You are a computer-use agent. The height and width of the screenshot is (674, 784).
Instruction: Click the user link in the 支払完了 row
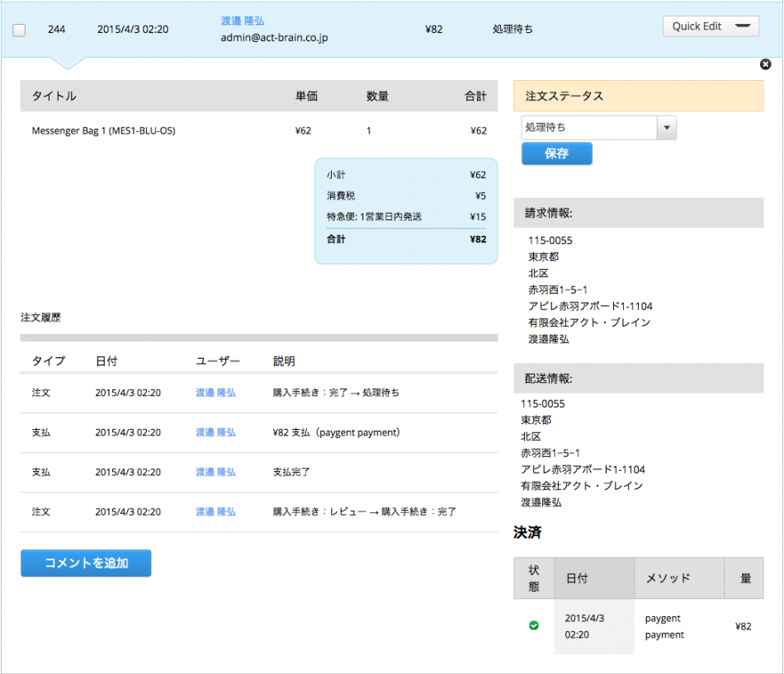click(215, 472)
